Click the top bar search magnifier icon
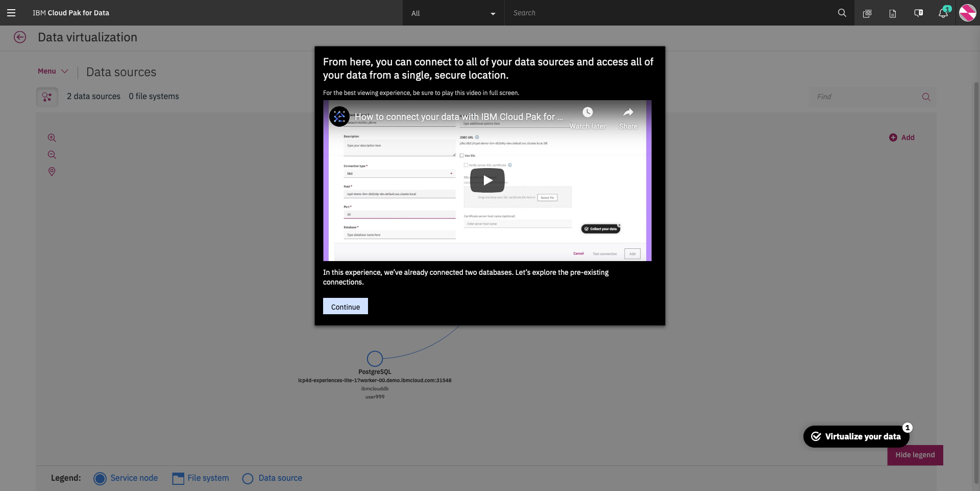 pos(842,13)
